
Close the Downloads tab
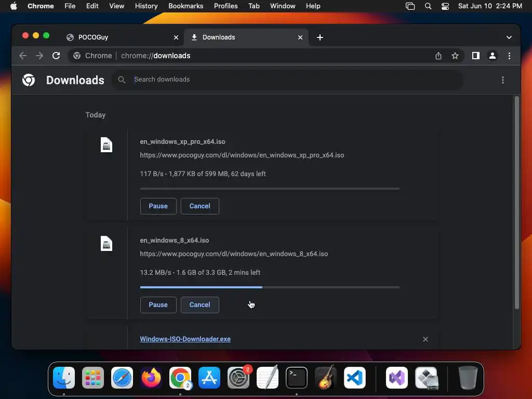[x=300, y=37]
